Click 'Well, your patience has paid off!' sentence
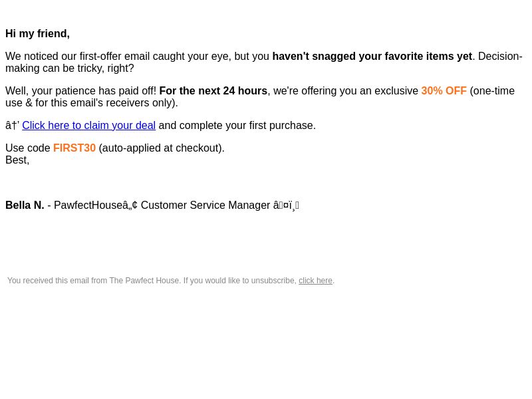 pos(80,91)
